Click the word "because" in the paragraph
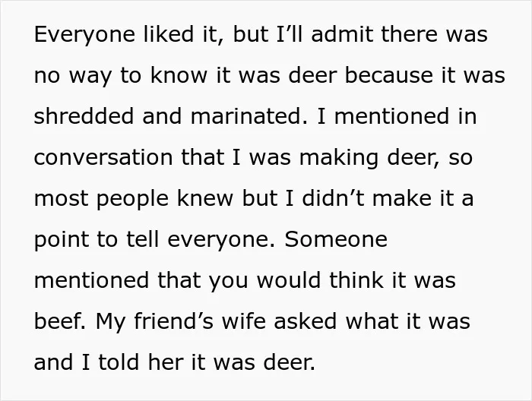The image size is (532, 401). point(388,74)
